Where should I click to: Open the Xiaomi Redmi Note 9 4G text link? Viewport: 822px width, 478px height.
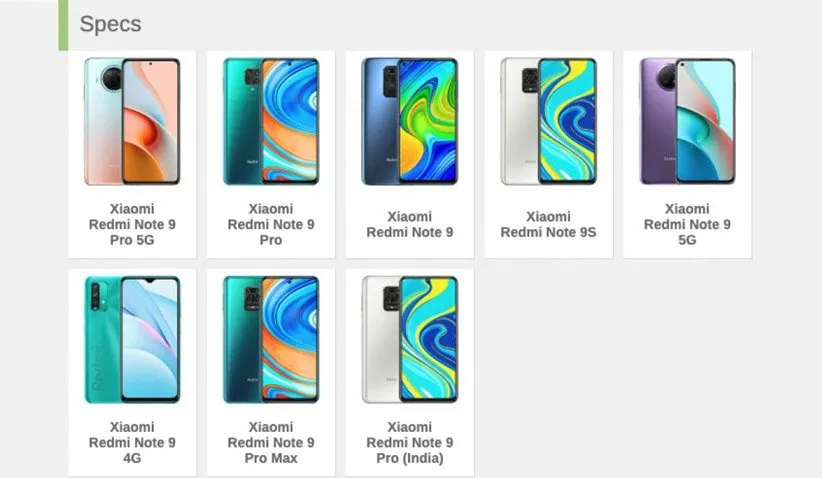tap(132, 442)
